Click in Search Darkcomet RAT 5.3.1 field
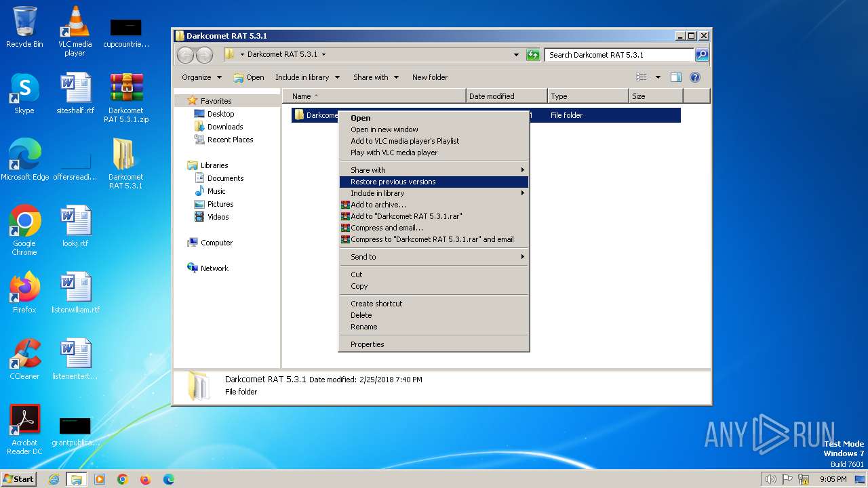The height and width of the screenshot is (488, 868). (620, 55)
